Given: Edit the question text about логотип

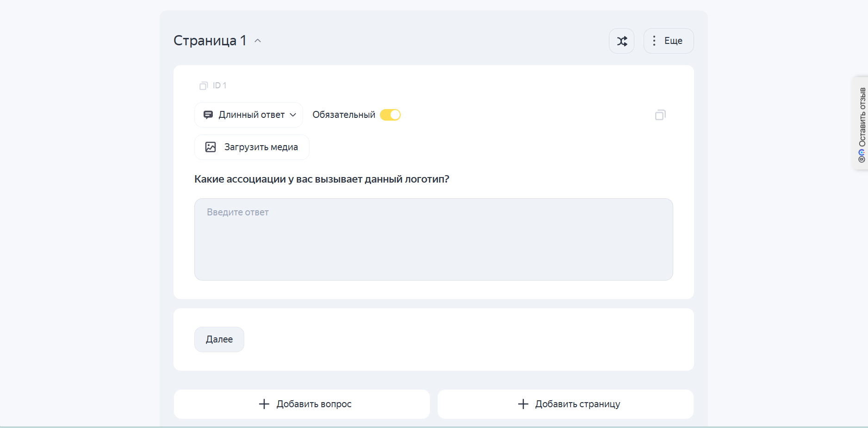Looking at the screenshot, I should click(x=322, y=179).
